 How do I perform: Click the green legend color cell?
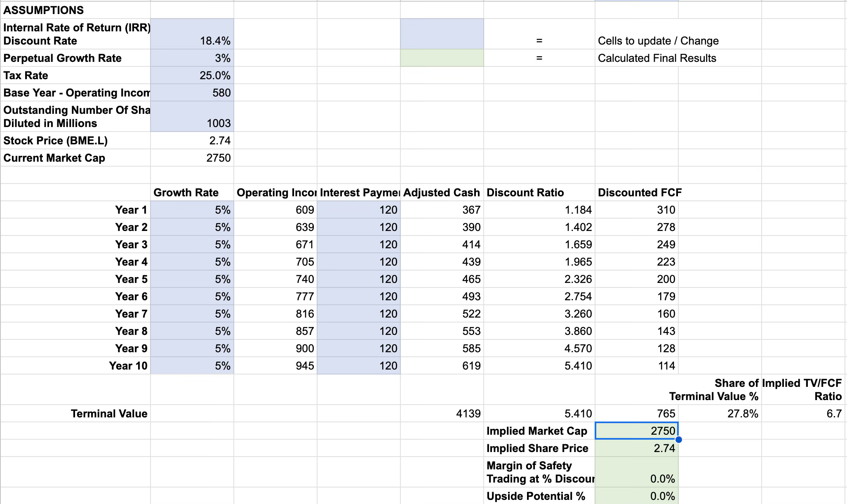[442, 58]
